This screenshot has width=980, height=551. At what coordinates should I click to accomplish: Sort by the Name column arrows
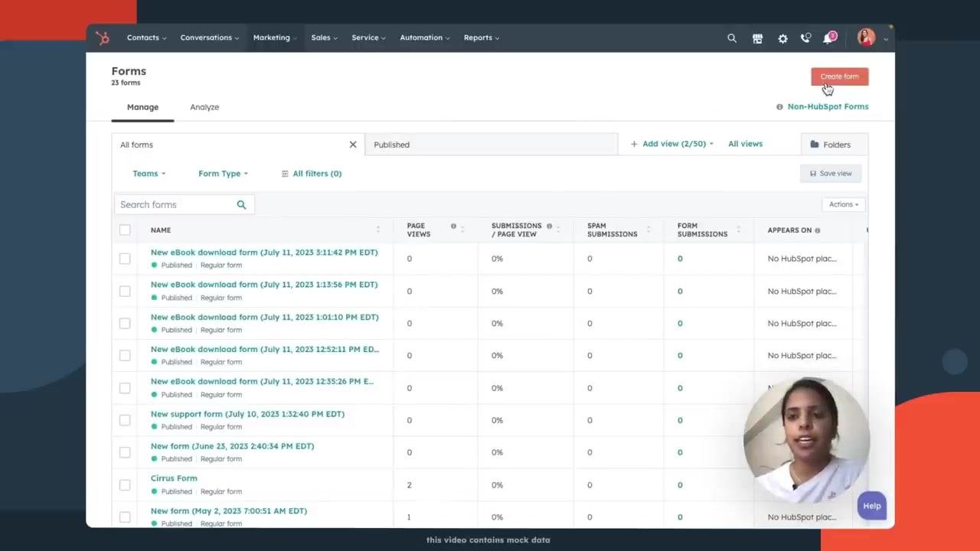(377, 230)
